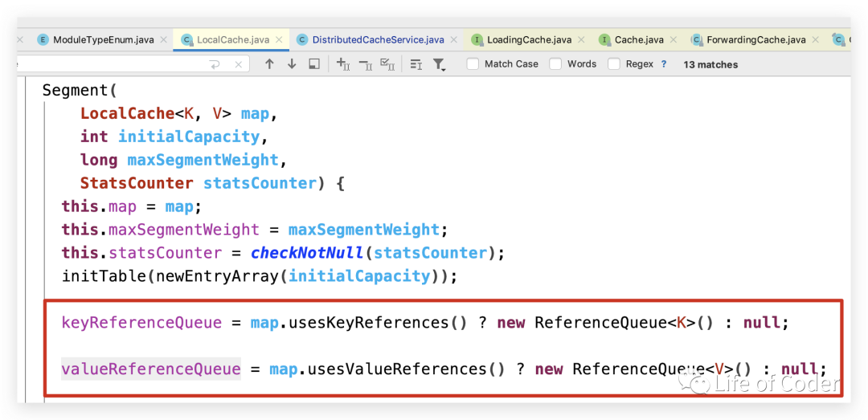Viewport: 868px width, 420px height.
Task: Go to next search occurrence
Action: click(292, 64)
